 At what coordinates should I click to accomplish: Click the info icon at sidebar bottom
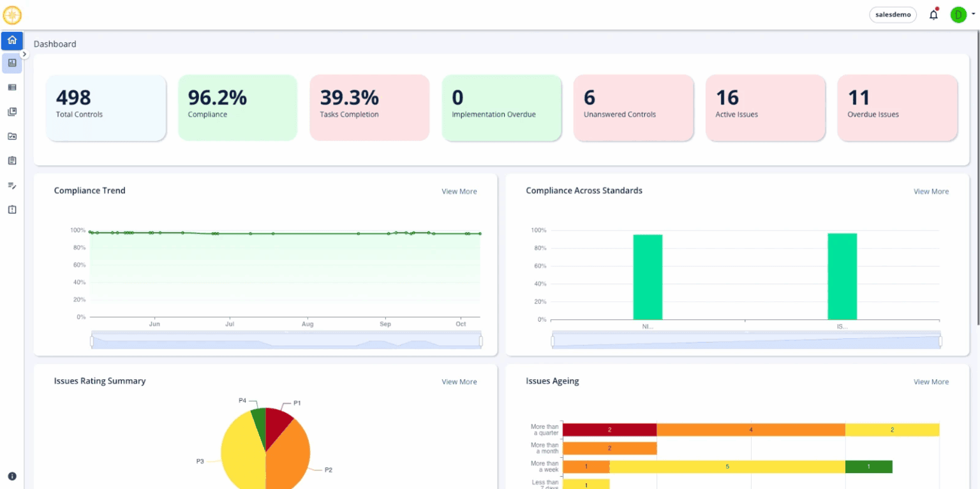pos(12,476)
